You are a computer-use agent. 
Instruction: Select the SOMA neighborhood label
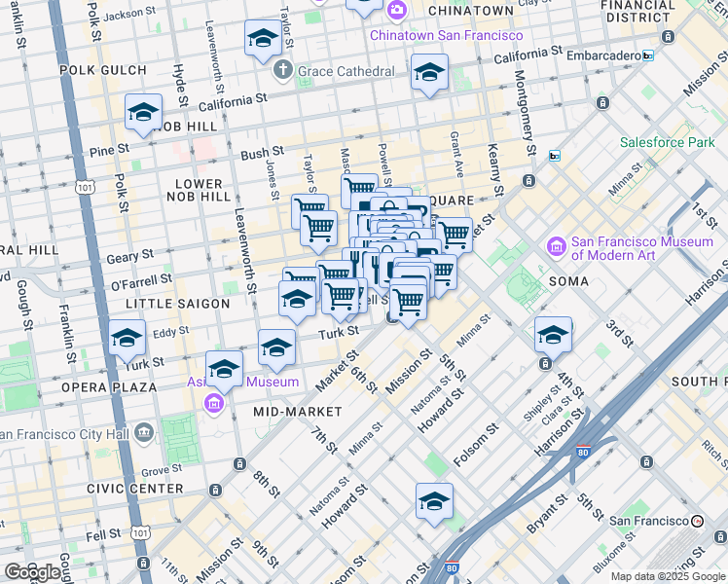pos(568,281)
